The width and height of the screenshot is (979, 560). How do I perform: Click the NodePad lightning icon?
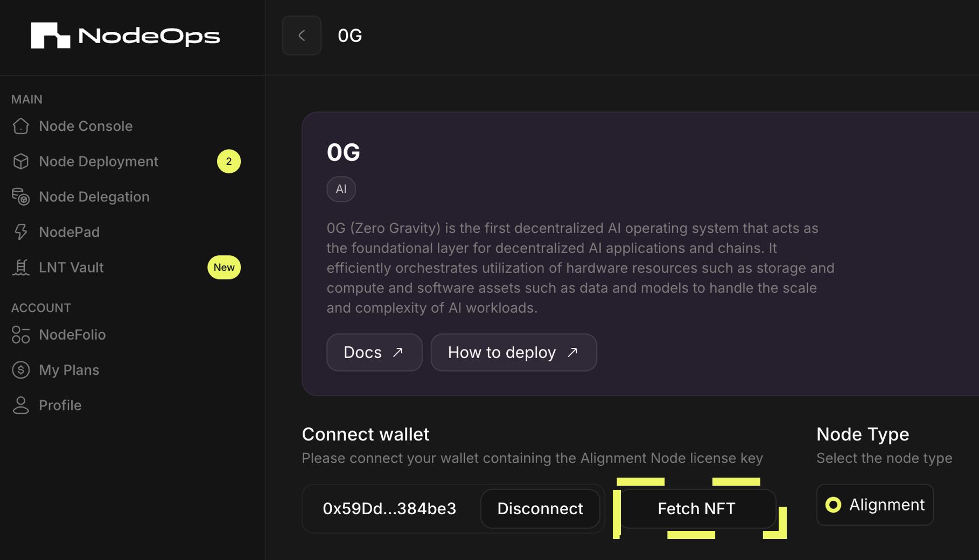click(x=21, y=232)
